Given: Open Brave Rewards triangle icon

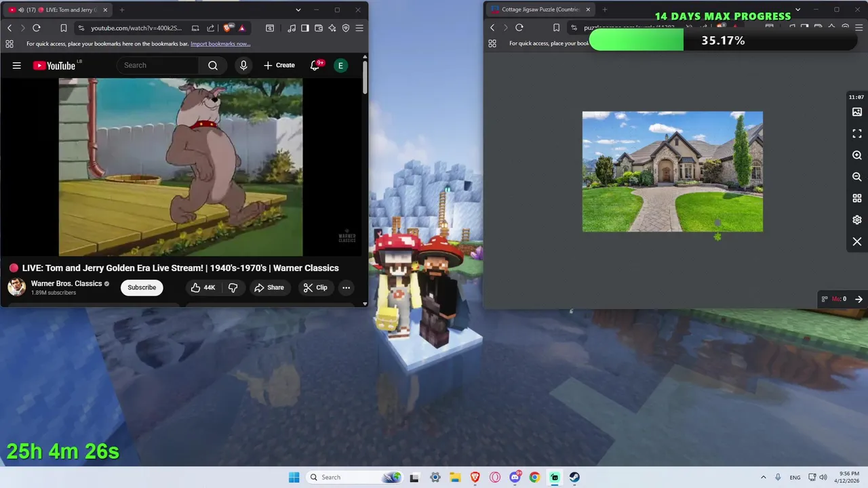Looking at the screenshot, I should click(242, 28).
